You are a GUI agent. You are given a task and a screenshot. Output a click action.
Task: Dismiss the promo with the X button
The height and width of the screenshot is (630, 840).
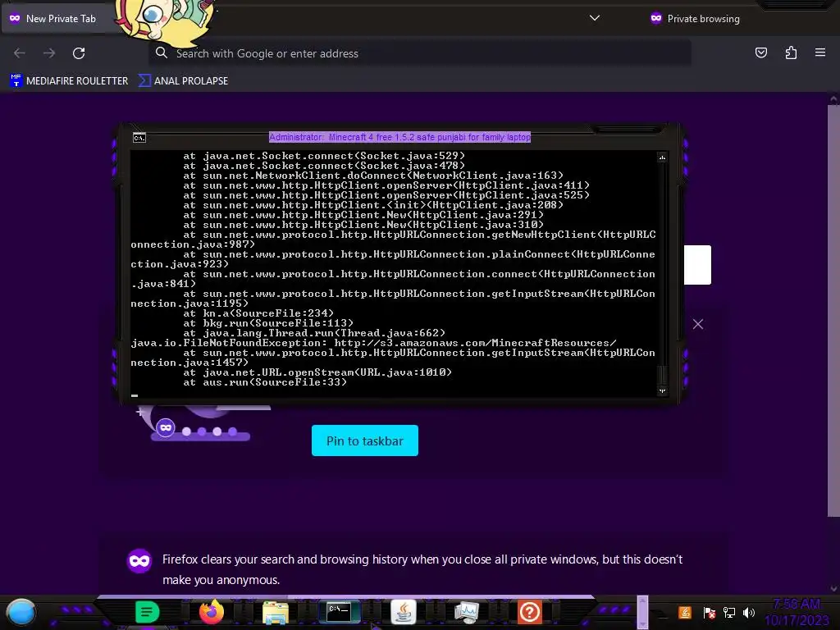pos(697,324)
